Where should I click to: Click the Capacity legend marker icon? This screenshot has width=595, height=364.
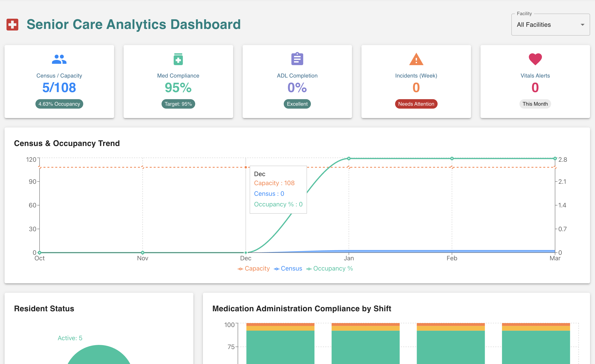click(x=240, y=269)
